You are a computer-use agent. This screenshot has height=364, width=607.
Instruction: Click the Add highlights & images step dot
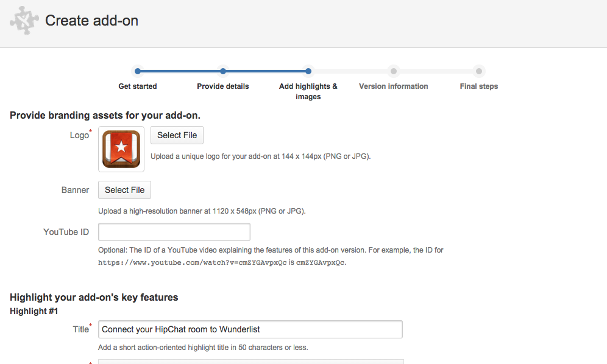pyautogui.click(x=308, y=71)
